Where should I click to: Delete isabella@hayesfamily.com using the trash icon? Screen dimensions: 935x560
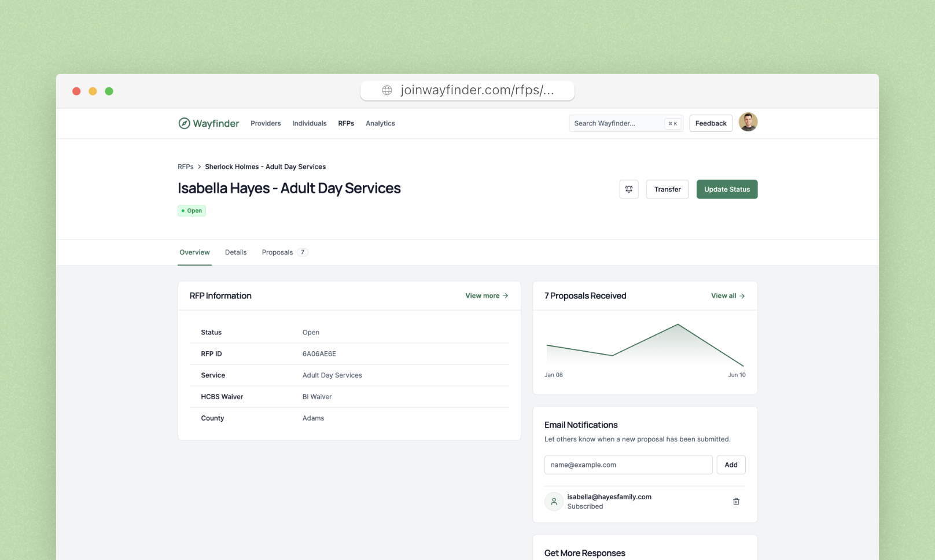click(x=736, y=502)
